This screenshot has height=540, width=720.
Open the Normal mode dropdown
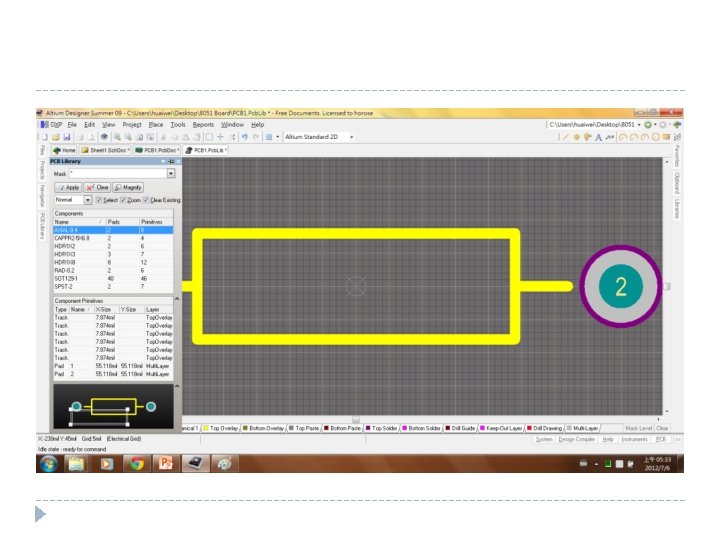[87, 200]
